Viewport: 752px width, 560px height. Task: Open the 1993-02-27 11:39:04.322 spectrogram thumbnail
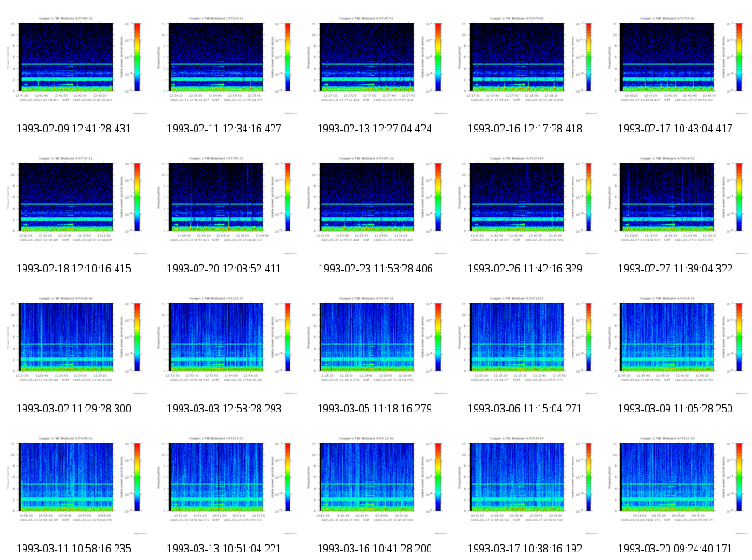[675, 205]
